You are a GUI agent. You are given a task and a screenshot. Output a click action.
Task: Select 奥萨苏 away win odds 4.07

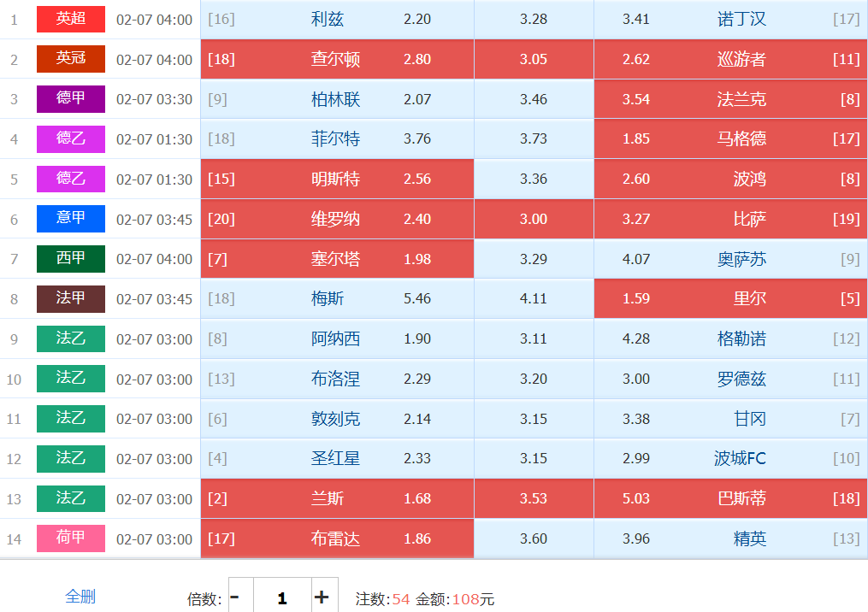coord(730,259)
